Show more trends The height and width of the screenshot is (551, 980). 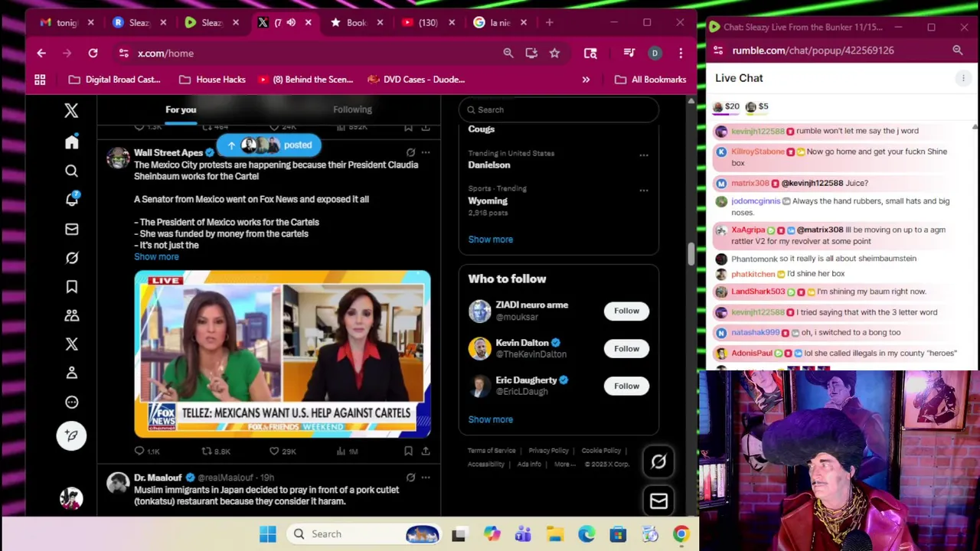coord(491,240)
